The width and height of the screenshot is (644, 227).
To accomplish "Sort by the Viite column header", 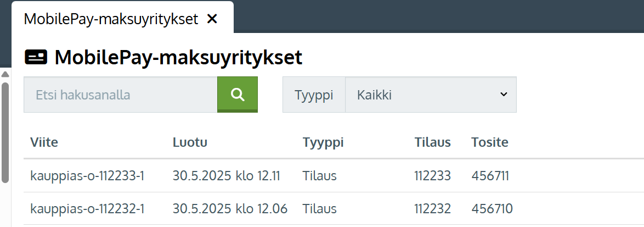I will tap(44, 142).
